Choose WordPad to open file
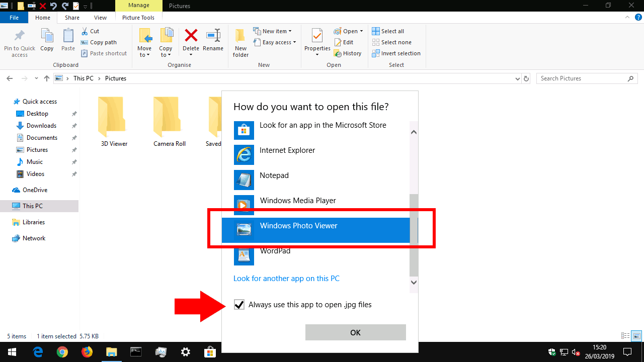The height and width of the screenshot is (362, 644). click(x=315, y=255)
